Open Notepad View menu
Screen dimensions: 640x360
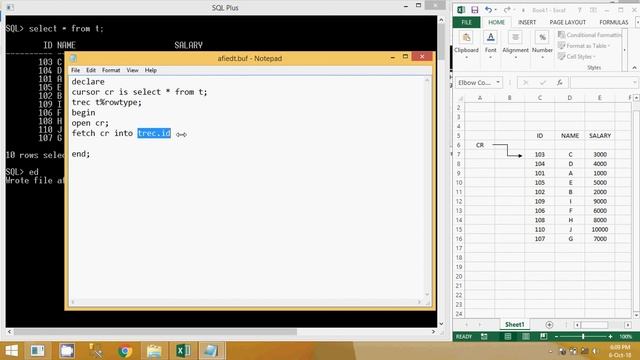point(132,70)
